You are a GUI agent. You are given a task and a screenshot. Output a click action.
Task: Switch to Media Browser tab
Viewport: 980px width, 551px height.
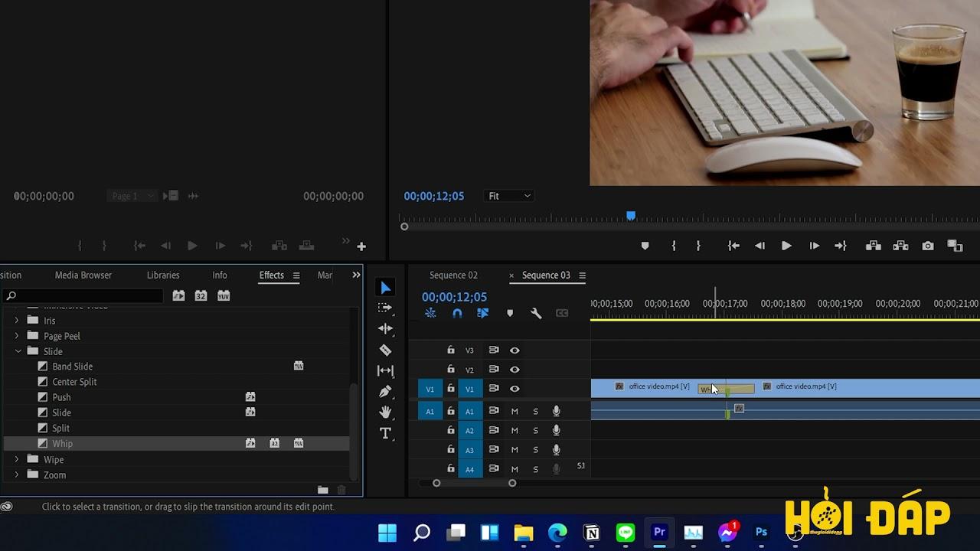tap(83, 275)
